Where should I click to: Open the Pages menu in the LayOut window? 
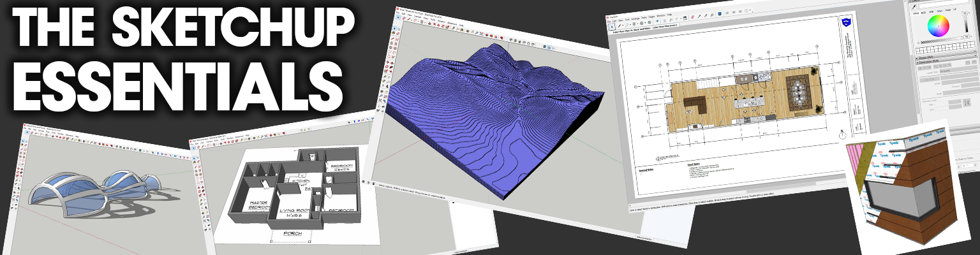pyautogui.click(x=651, y=17)
